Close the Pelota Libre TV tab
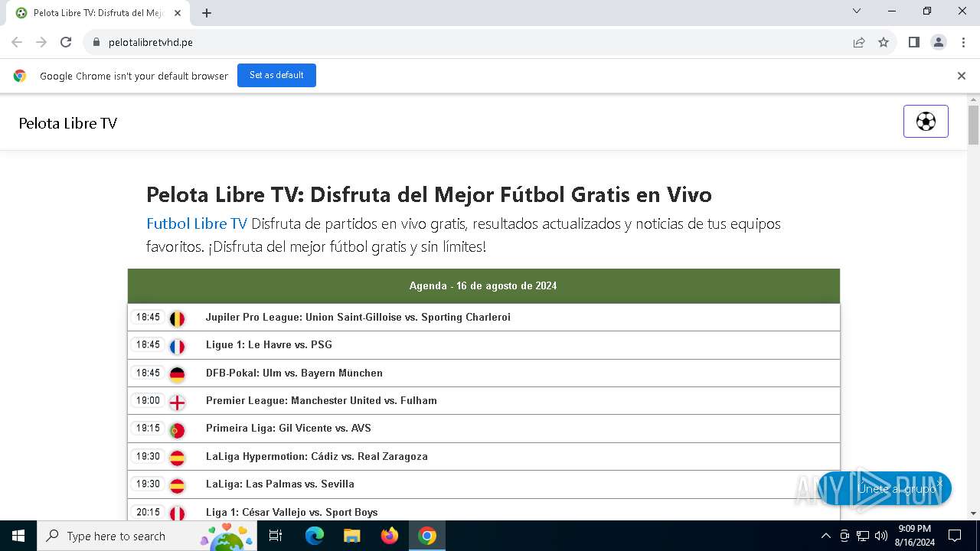Viewport: 980px width, 551px height. click(178, 13)
